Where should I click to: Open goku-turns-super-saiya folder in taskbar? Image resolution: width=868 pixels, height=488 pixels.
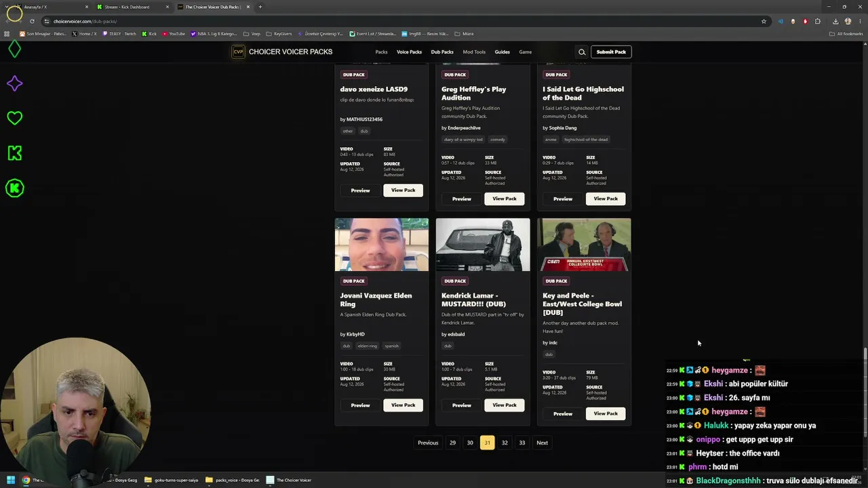[172, 480]
